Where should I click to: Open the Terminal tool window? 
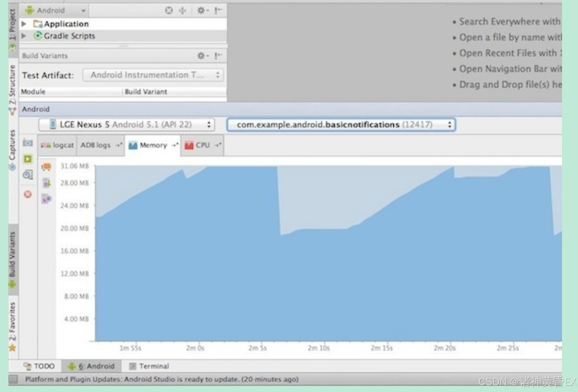[149, 366]
